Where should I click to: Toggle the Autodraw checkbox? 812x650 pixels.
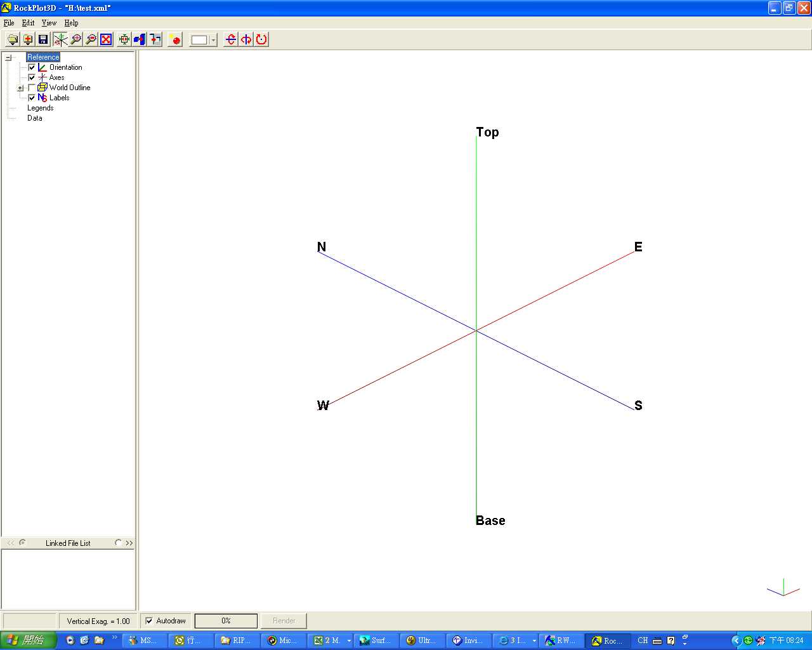point(149,621)
